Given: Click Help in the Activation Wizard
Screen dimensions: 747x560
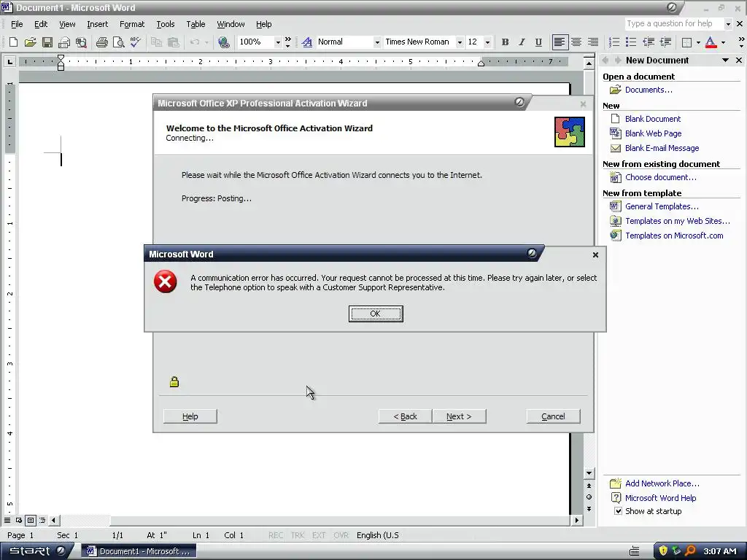Looking at the screenshot, I should tap(190, 416).
